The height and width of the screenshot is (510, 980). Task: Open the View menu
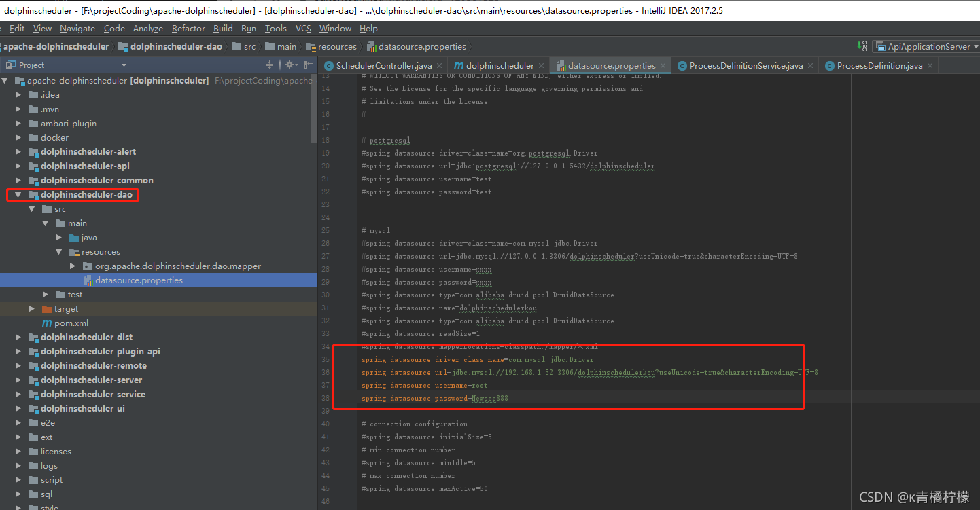(x=42, y=29)
